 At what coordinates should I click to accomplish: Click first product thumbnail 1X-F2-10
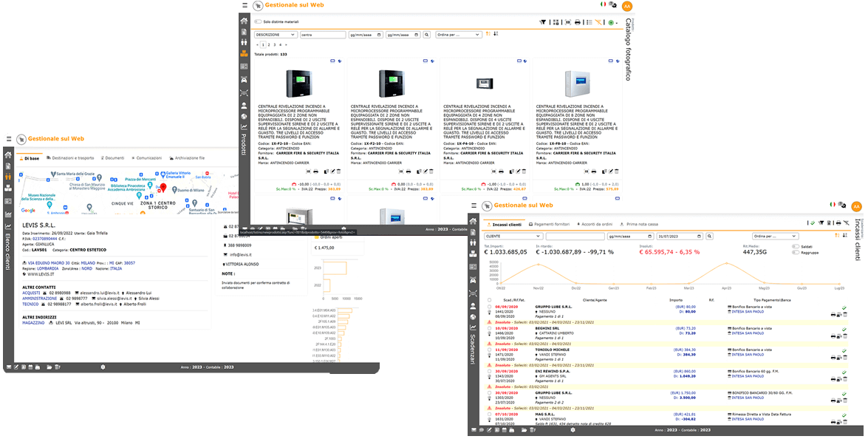tap(300, 83)
